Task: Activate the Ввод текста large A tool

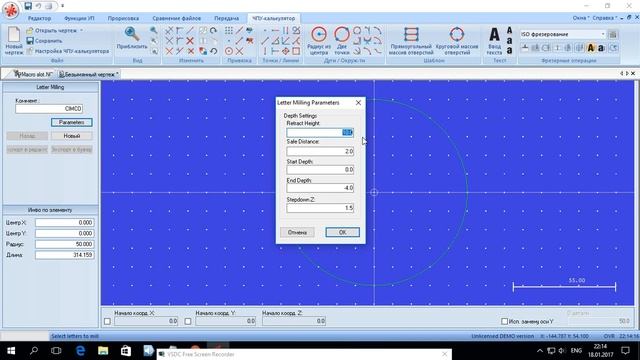Action: pyautogui.click(x=494, y=40)
